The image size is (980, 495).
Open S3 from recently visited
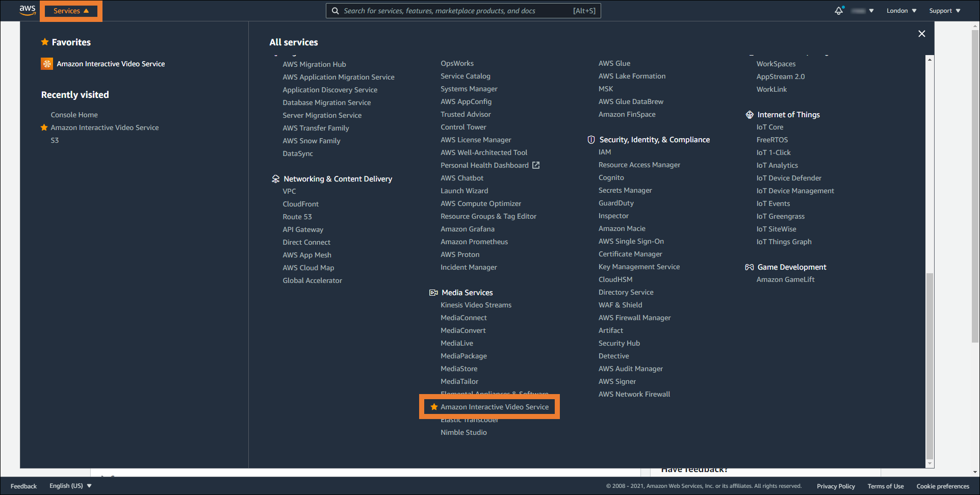click(55, 140)
